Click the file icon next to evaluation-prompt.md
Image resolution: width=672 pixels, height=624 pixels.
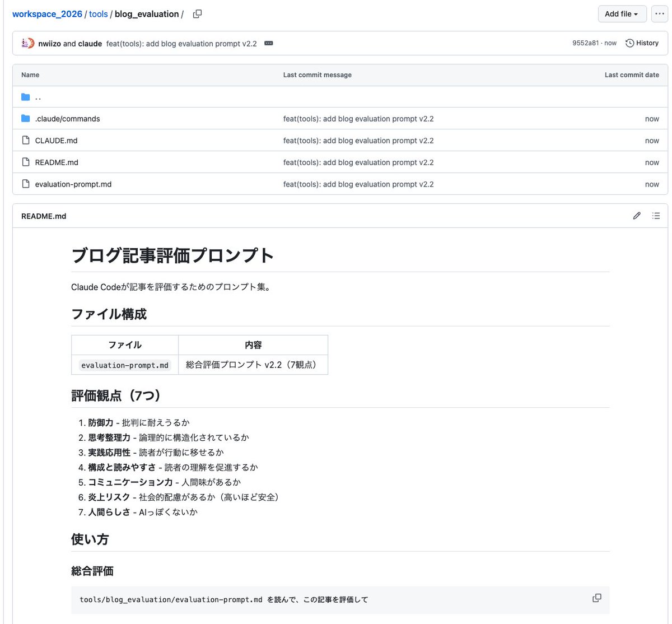tap(26, 184)
